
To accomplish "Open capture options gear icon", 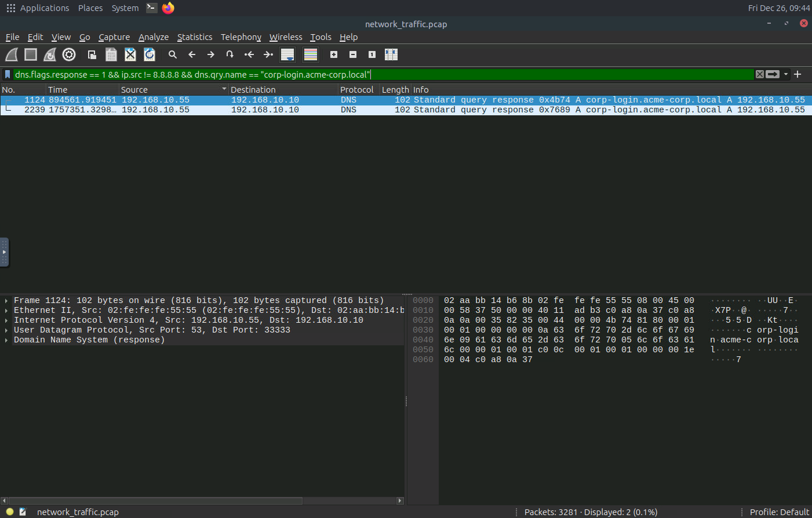I will pos(69,54).
